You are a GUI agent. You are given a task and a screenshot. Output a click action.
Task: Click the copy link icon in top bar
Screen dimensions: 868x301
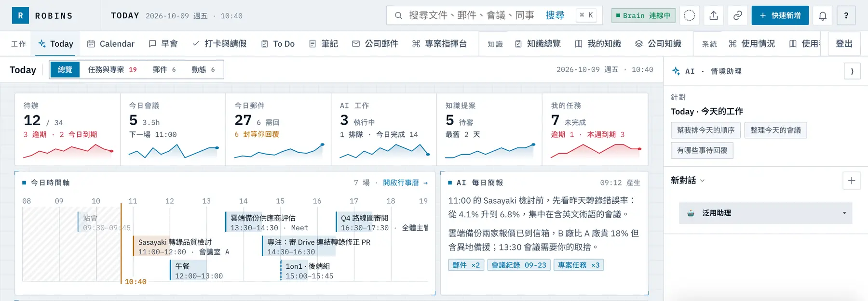click(x=738, y=15)
